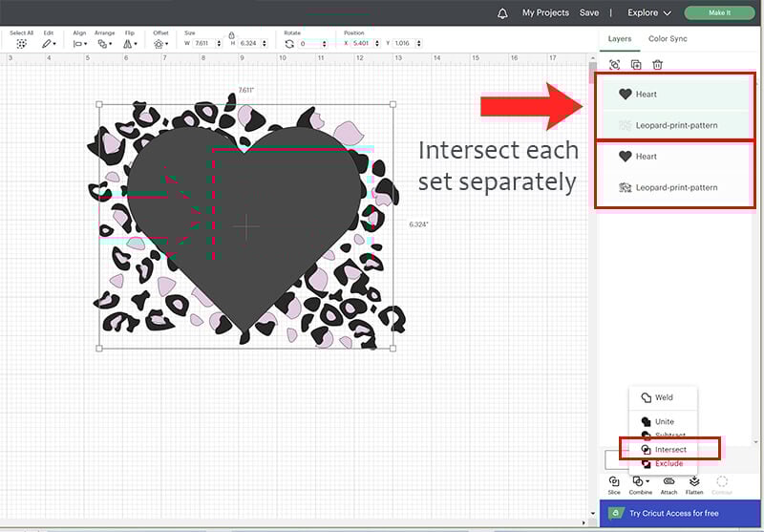The height and width of the screenshot is (532, 764).
Task: Choose Intersect from Combine menu
Action: (669, 449)
